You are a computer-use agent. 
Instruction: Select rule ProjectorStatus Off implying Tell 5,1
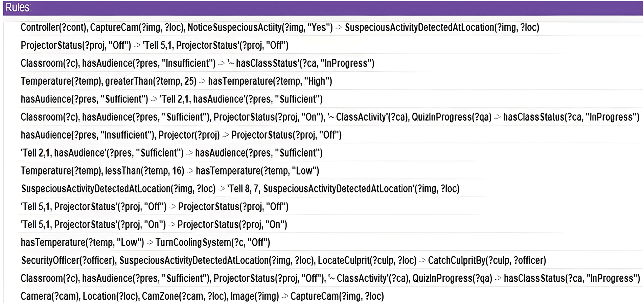coord(154,45)
